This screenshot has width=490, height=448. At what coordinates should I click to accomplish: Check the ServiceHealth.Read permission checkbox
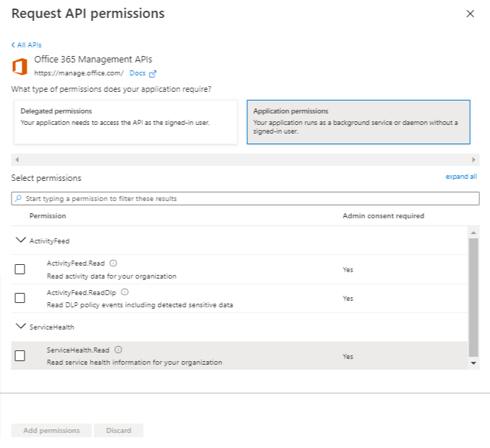coord(20,355)
